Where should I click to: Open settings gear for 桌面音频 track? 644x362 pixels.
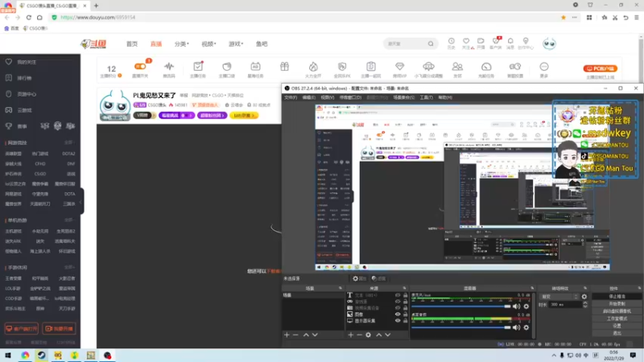(x=526, y=327)
